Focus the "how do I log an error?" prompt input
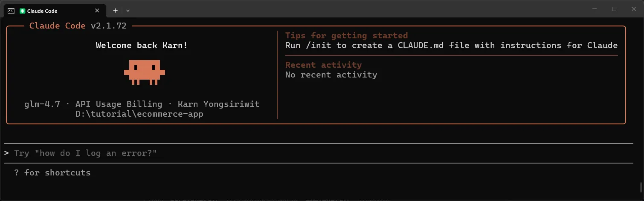Screen dimensions: 644x201 click(85, 153)
